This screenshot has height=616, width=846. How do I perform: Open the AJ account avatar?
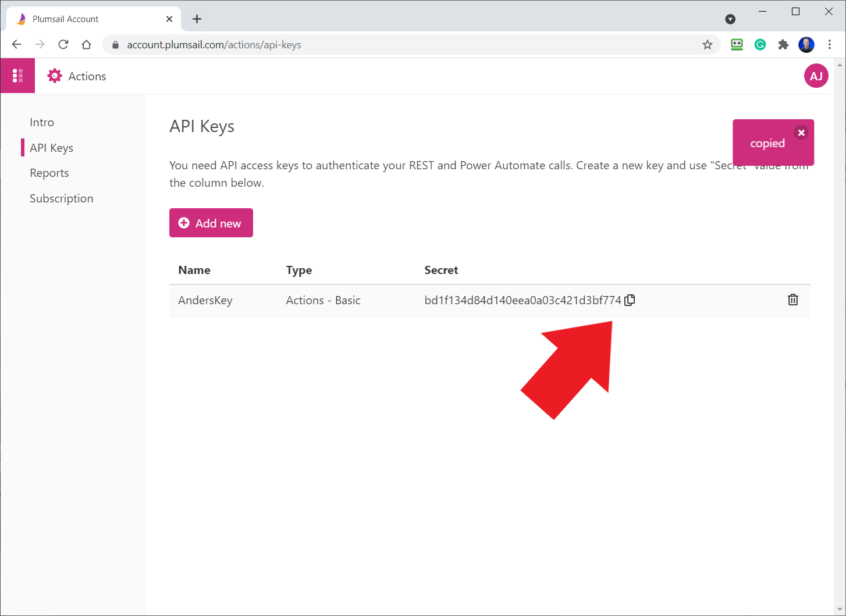pyautogui.click(x=816, y=76)
